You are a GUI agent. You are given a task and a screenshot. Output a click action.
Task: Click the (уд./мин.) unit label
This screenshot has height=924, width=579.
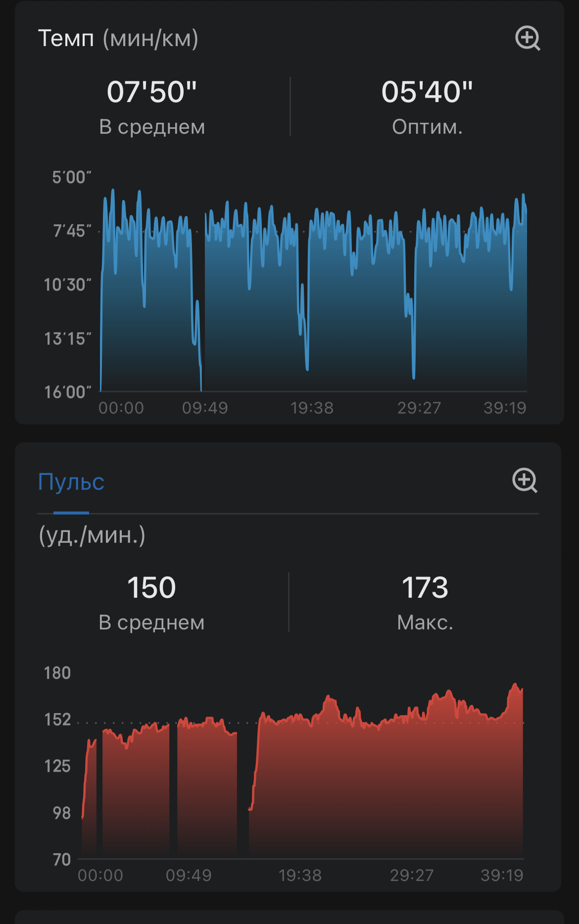point(92,536)
